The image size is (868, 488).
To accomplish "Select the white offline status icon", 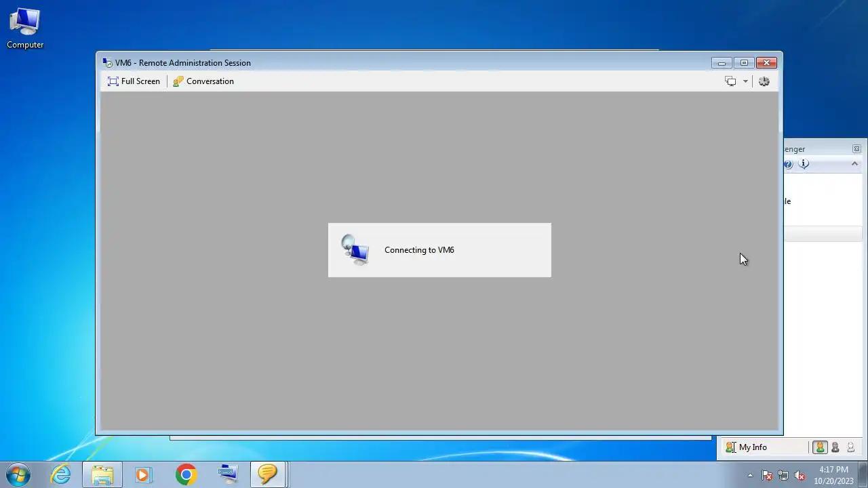I will point(850,447).
